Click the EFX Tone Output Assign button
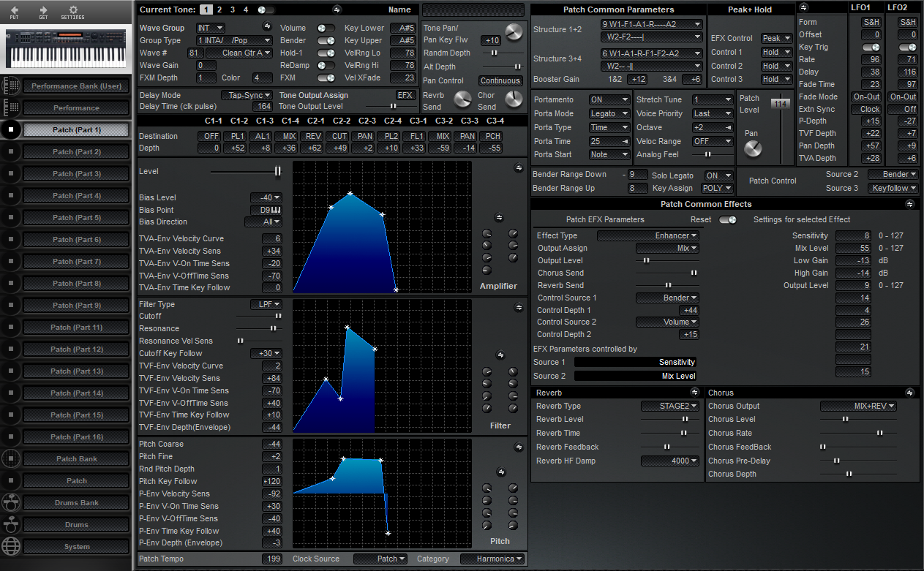Viewport: 924px width, 571px height. (405, 95)
